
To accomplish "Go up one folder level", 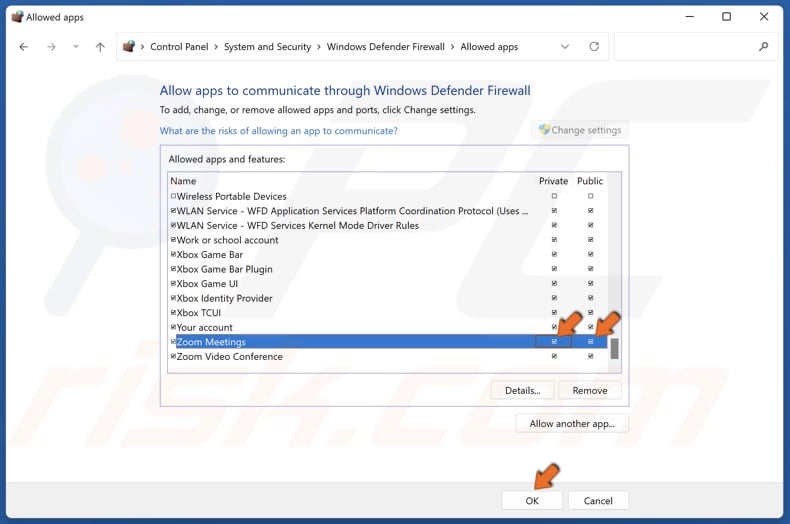I will tap(100, 47).
